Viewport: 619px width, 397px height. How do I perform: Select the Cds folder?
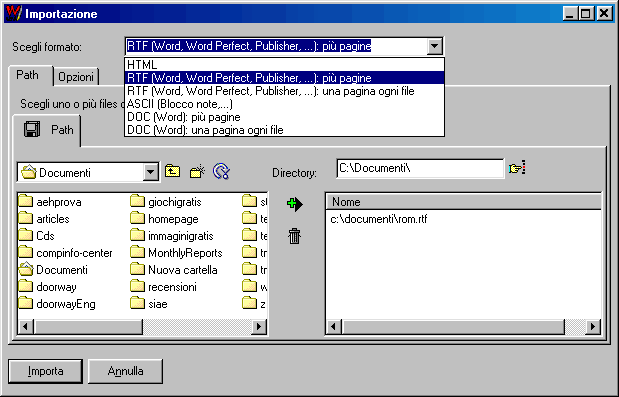click(x=36, y=236)
